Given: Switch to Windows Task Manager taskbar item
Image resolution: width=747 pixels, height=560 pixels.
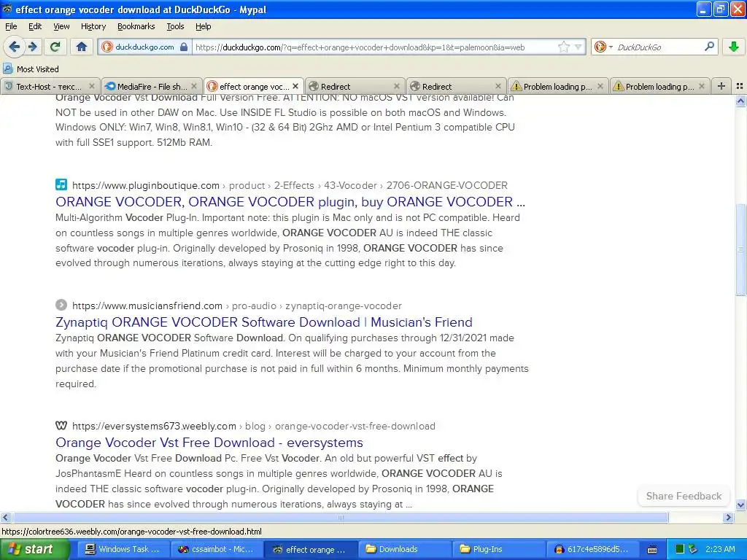Looking at the screenshot, I should 123,549.
